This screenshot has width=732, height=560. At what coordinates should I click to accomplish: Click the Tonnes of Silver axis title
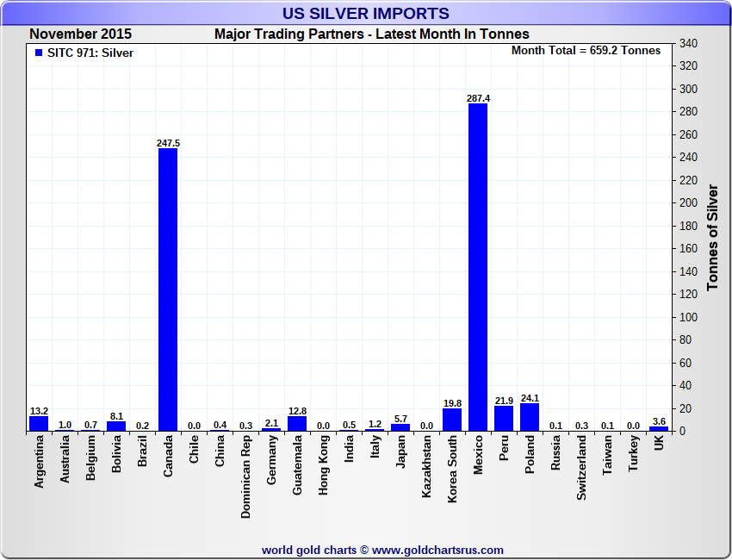(713, 237)
